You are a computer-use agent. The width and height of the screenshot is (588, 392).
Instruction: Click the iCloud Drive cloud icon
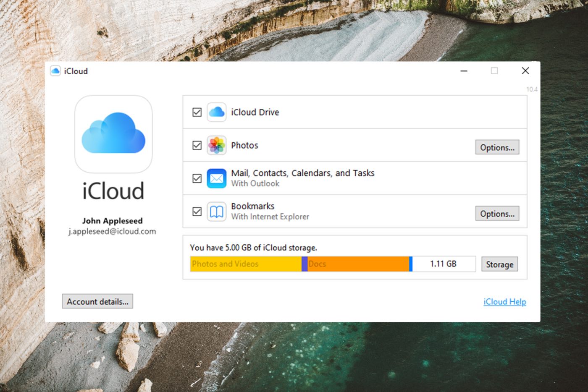[x=217, y=112]
